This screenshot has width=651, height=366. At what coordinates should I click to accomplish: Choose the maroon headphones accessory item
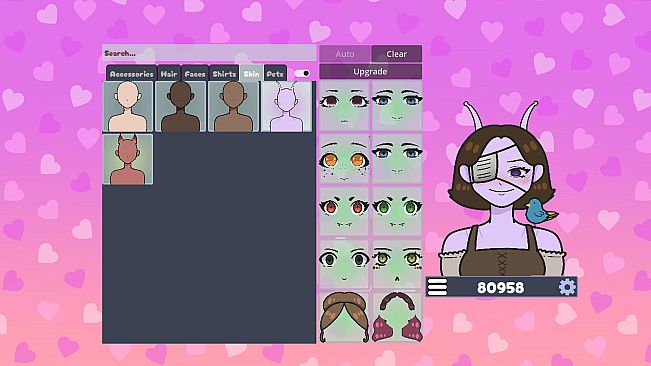pos(397,317)
